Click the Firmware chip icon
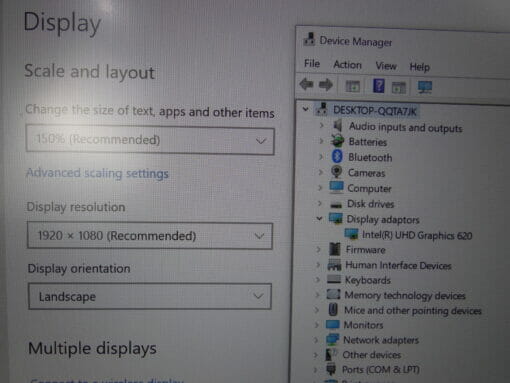This screenshot has width=510, height=383. click(334, 249)
